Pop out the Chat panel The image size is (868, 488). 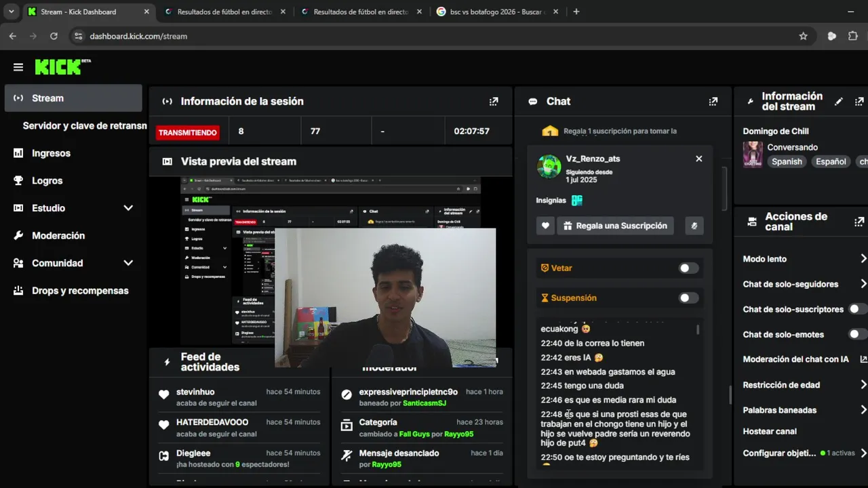coord(713,102)
